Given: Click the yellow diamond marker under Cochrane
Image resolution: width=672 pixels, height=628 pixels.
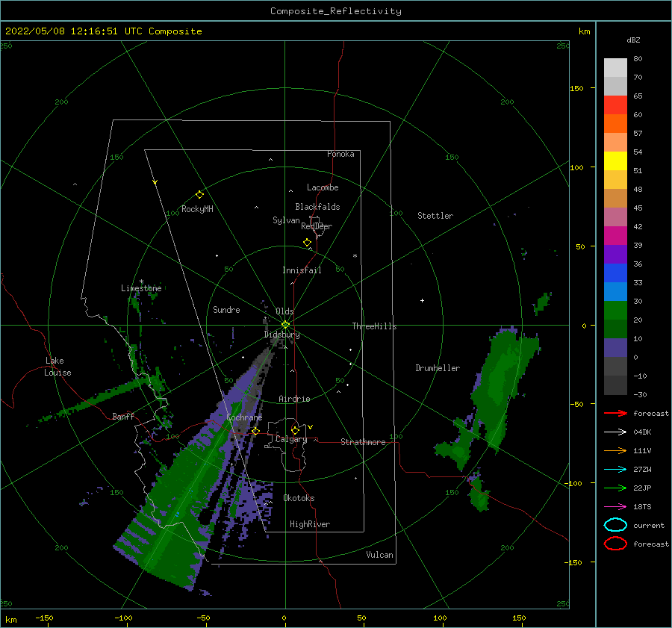Looking at the screenshot, I should [256, 431].
